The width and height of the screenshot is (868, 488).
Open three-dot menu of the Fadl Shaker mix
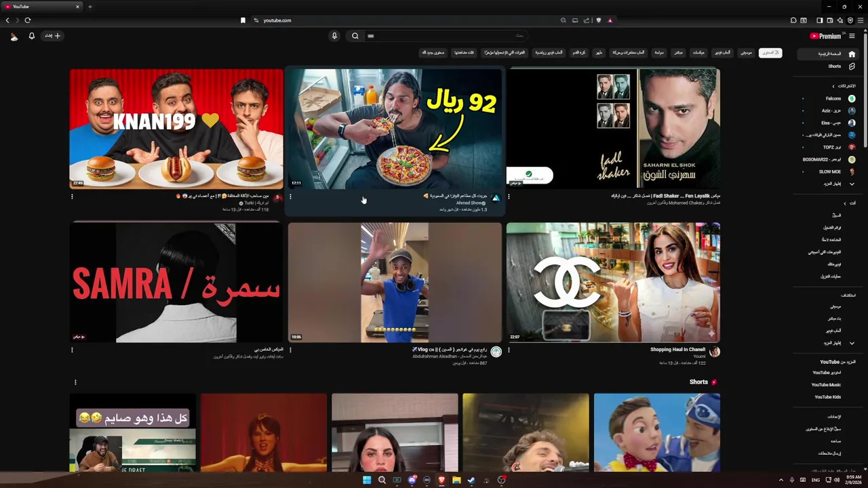[509, 197]
